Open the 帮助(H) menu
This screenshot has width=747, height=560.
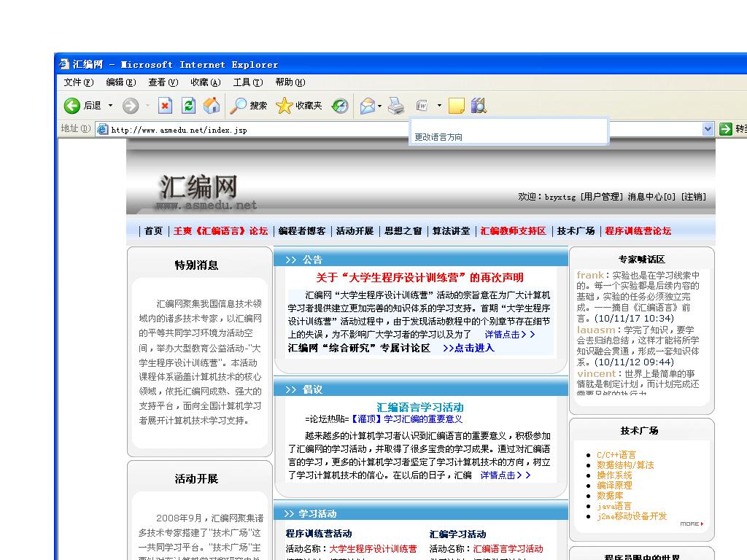tap(290, 82)
